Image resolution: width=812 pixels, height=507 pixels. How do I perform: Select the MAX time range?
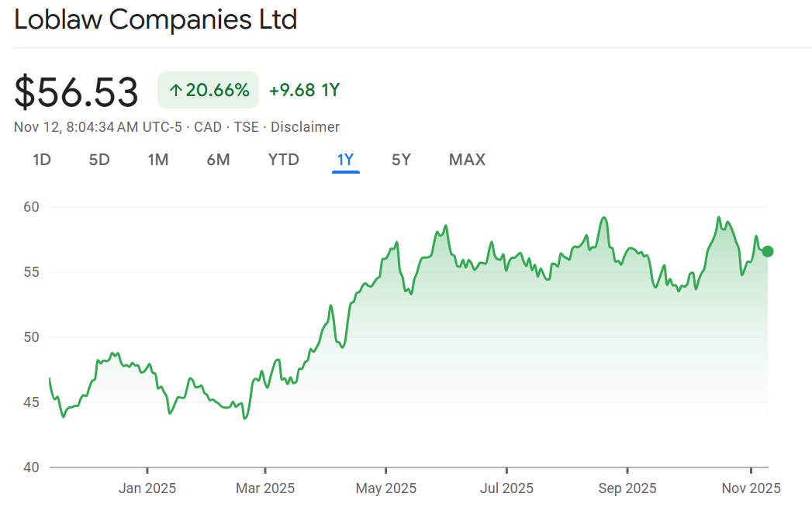coord(467,160)
